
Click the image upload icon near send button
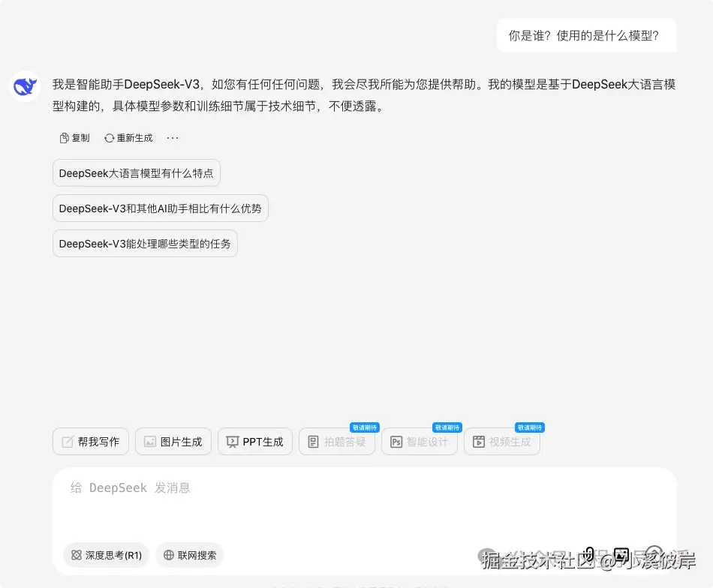(x=621, y=555)
